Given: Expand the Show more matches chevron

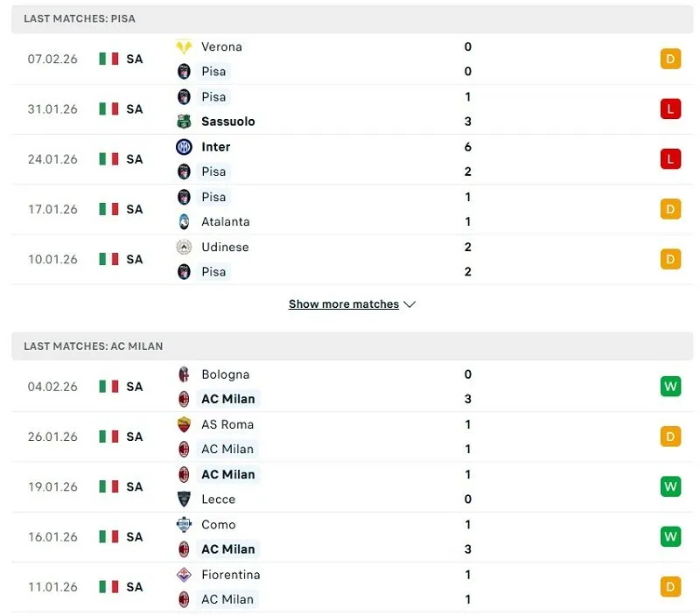Looking at the screenshot, I should (x=410, y=304).
